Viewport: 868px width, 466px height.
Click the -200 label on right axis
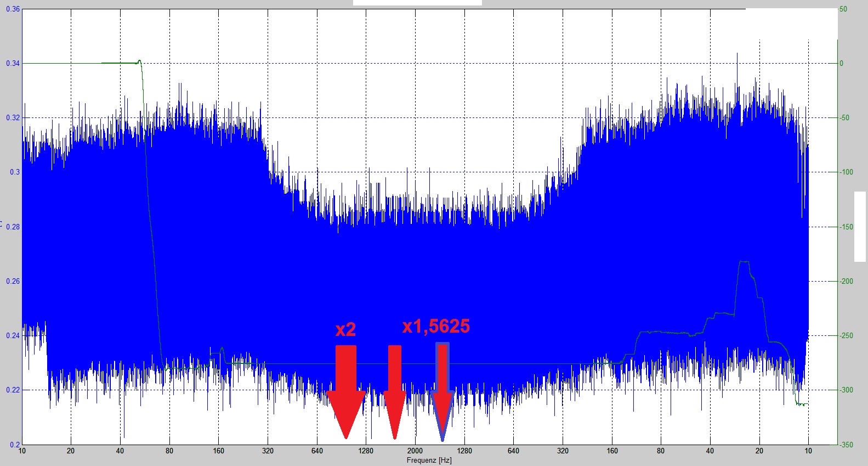pos(847,281)
